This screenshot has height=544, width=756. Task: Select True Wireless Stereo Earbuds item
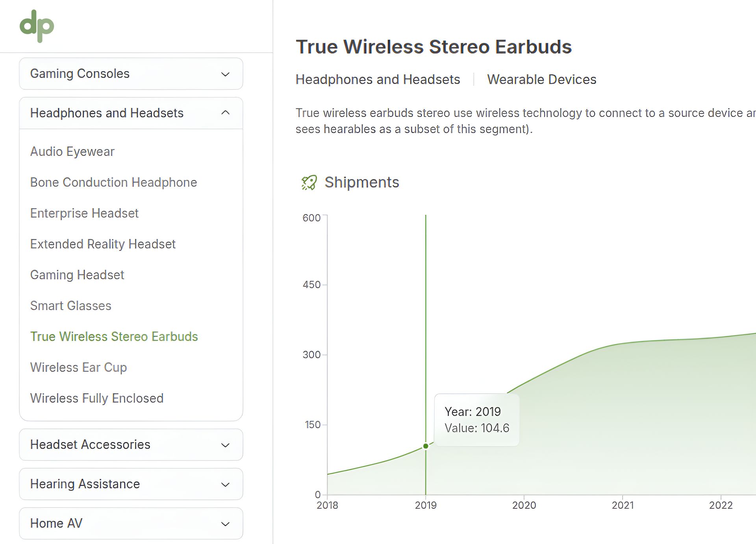[x=114, y=337]
